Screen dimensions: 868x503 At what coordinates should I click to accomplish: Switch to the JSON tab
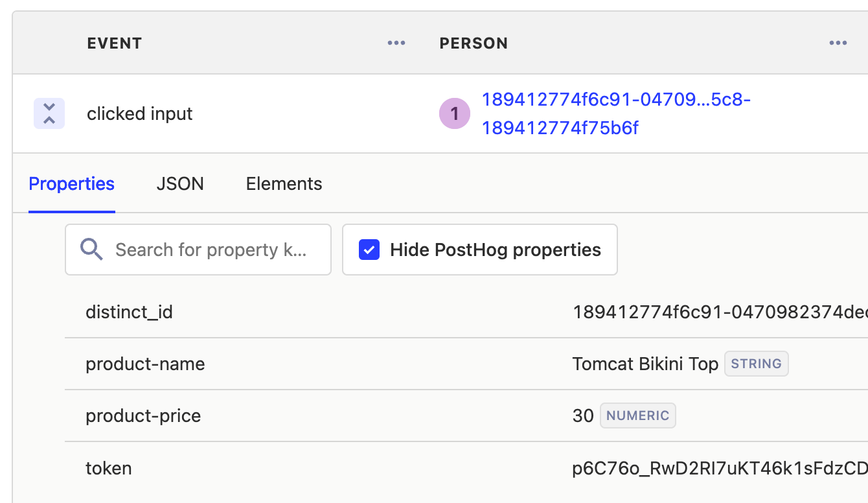[x=180, y=183]
